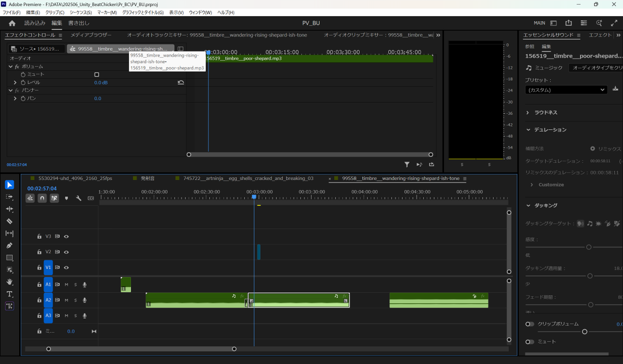The height and width of the screenshot is (364, 623).
Task: Select the Remix radio button
Action: pyautogui.click(x=592, y=149)
